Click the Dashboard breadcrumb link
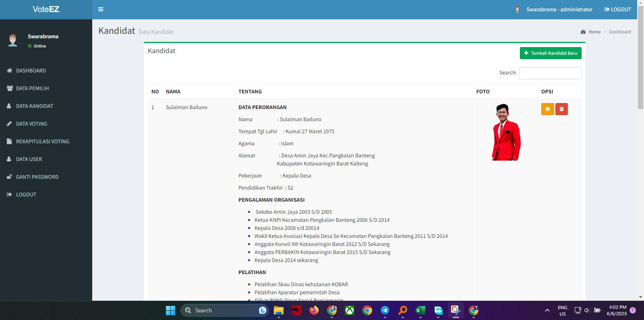The width and height of the screenshot is (644, 320). [x=620, y=32]
